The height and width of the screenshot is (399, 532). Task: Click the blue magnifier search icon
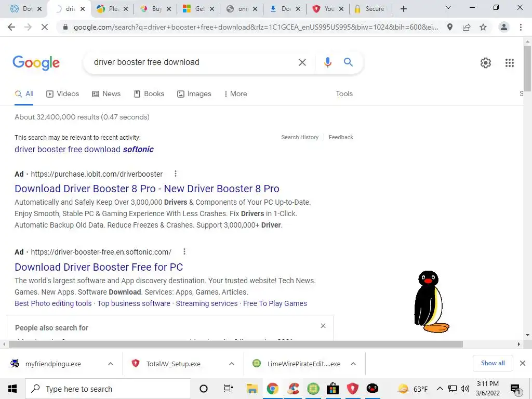[348, 62]
